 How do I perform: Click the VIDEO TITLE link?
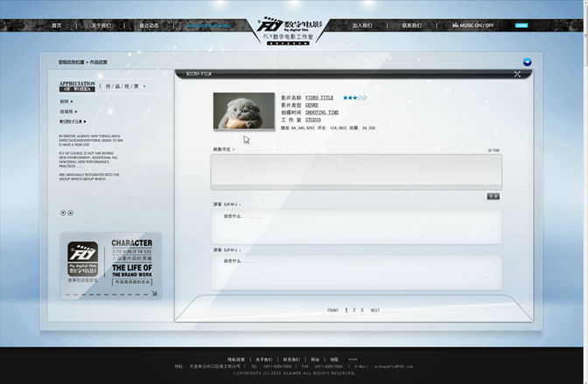pyautogui.click(x=319, y=98)
